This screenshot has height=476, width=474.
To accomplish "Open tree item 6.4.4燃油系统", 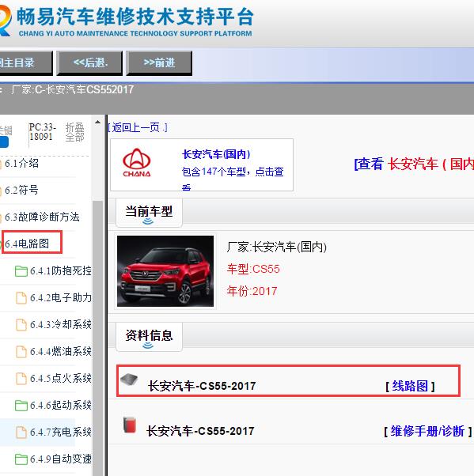I will click(x=61, y=352).
